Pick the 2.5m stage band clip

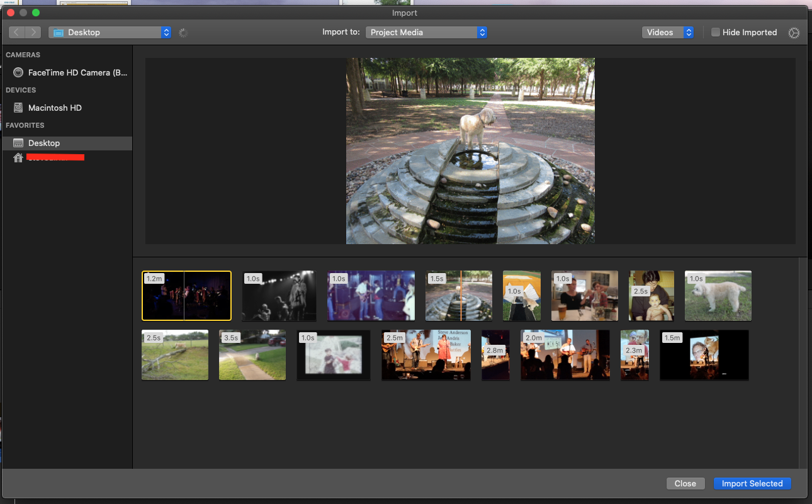click(x=426, y=355)
